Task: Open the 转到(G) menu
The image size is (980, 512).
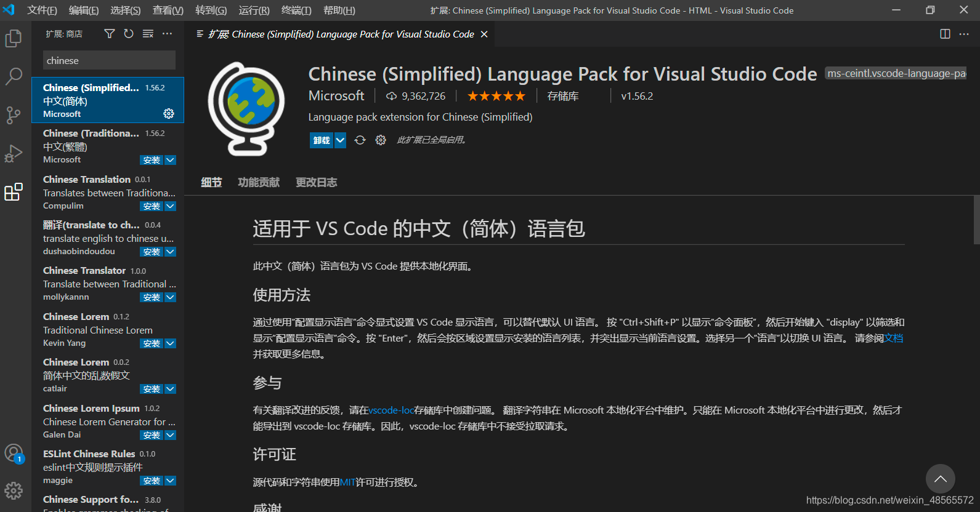Action: [x=211, y=10]
